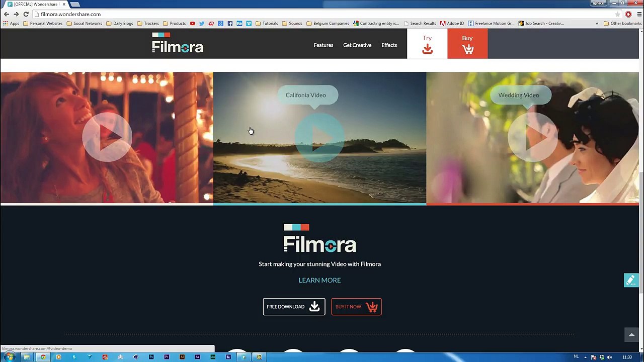644x362 pixels.
Task: Open Illustrator from the taskbar
Action: (182, 357)
